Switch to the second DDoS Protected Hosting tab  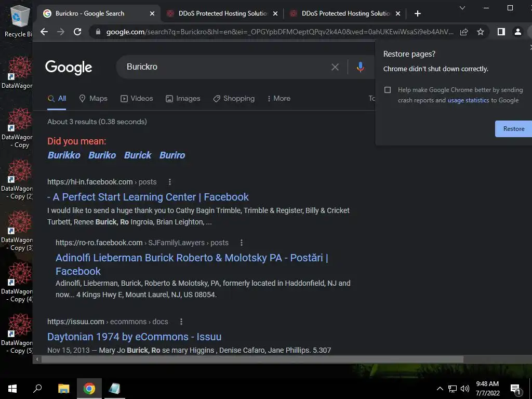point(222,14)
